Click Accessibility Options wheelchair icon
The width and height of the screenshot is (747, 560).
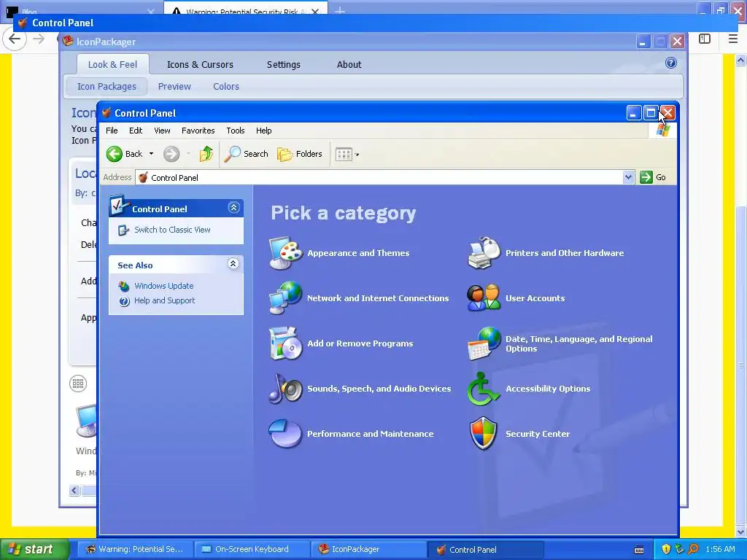coord(484,388)
